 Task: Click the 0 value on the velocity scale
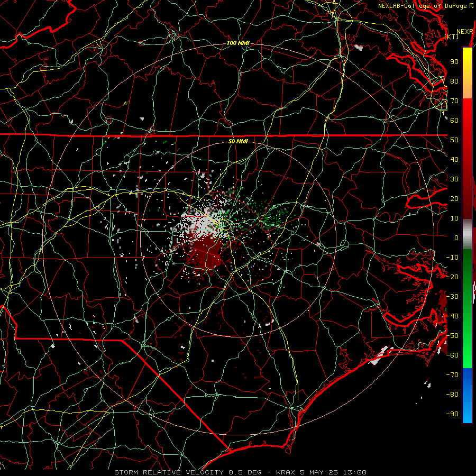pos(456,237)
